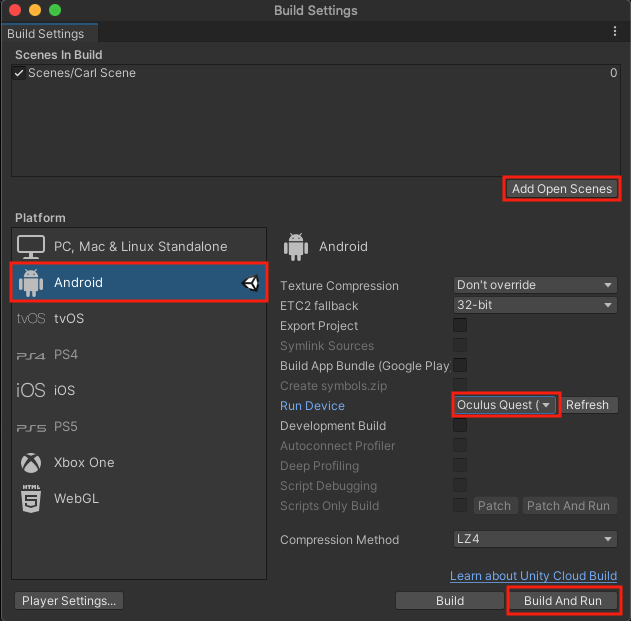The width and height of the screenshot is (631, 621).
Task: Open the Compression Method LZ4 dropdown
Action: 536,540
